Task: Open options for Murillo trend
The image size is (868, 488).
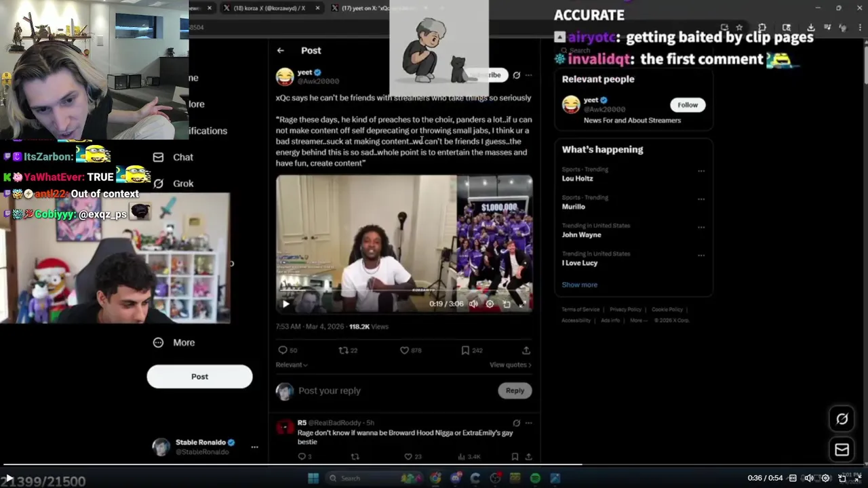Action: coord(701,199)
